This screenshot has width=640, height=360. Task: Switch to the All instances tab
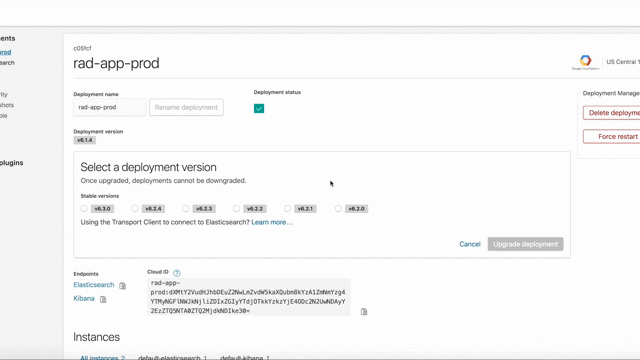102,357
